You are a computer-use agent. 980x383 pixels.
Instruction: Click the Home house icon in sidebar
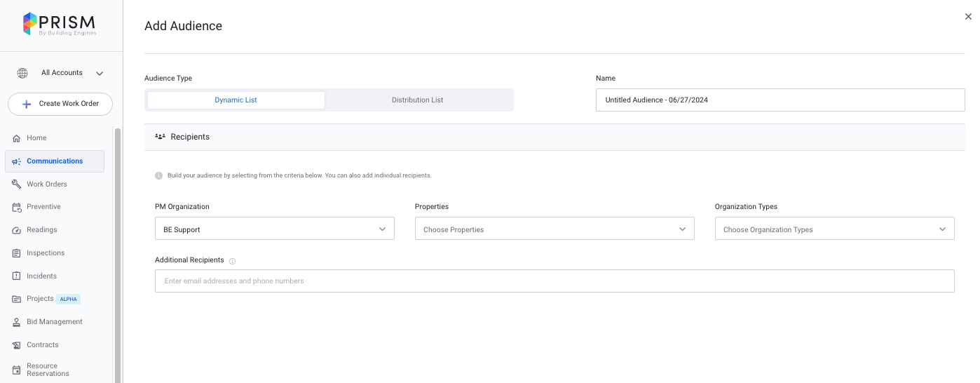[17, 138]
